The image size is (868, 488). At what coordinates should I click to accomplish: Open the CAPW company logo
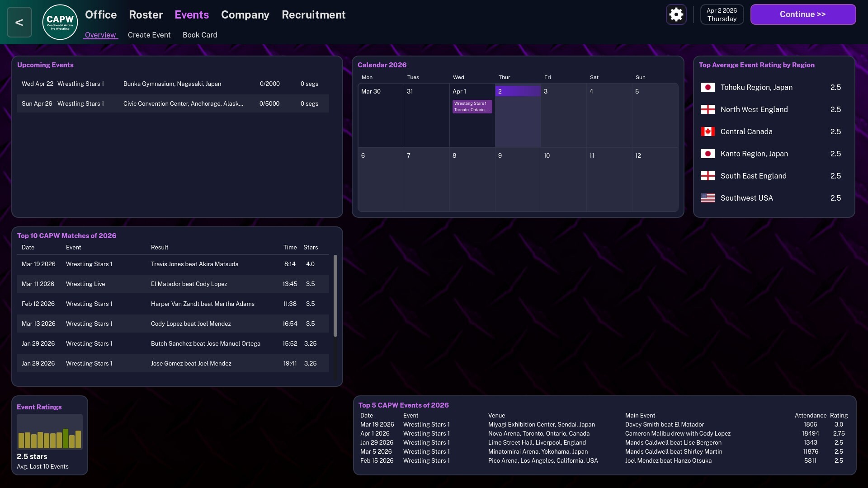(60, 22)
